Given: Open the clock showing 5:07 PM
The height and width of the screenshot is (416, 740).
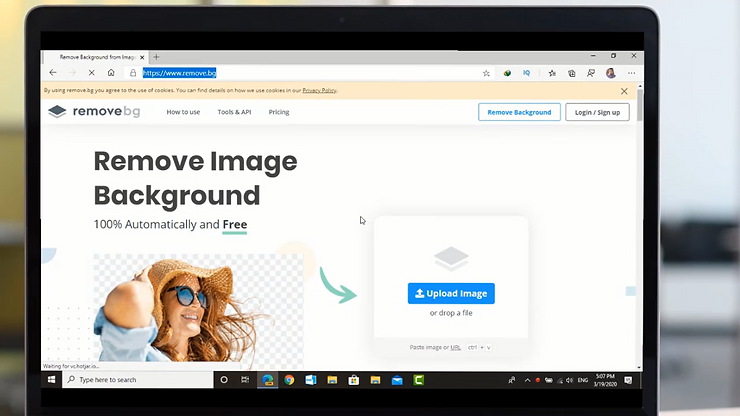Looking at the screenshot, I should tap(605, 380).
